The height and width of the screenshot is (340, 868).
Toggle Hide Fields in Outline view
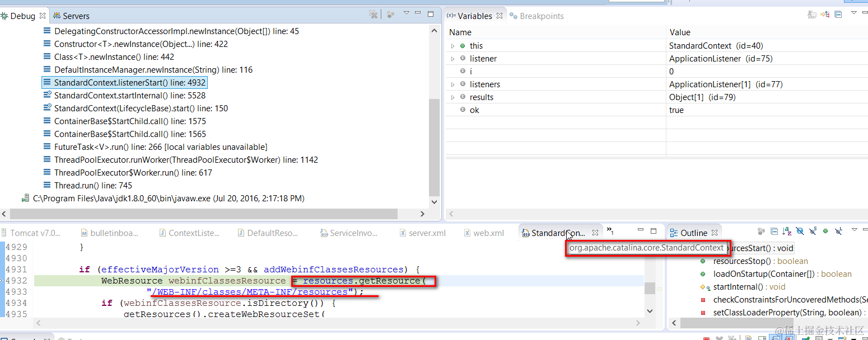tap(800, 231)
